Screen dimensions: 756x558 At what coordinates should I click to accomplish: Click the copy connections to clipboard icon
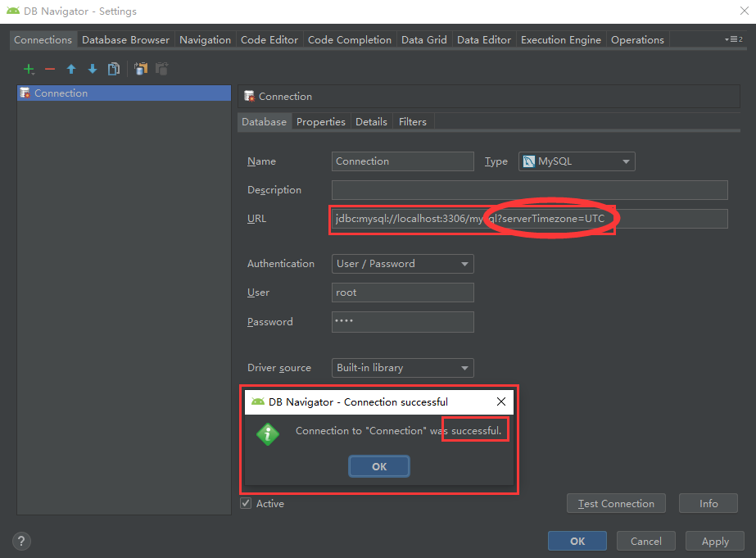coord(140,69)
